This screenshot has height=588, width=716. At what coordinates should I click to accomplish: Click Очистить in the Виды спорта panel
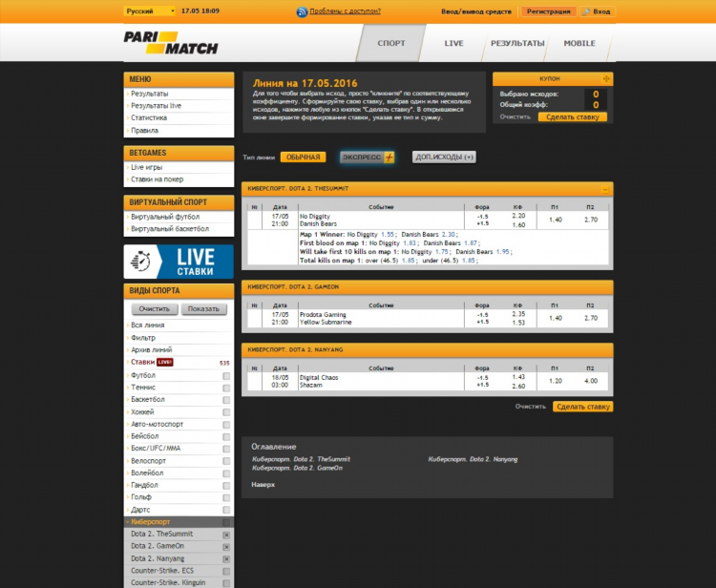pos(155,309)
